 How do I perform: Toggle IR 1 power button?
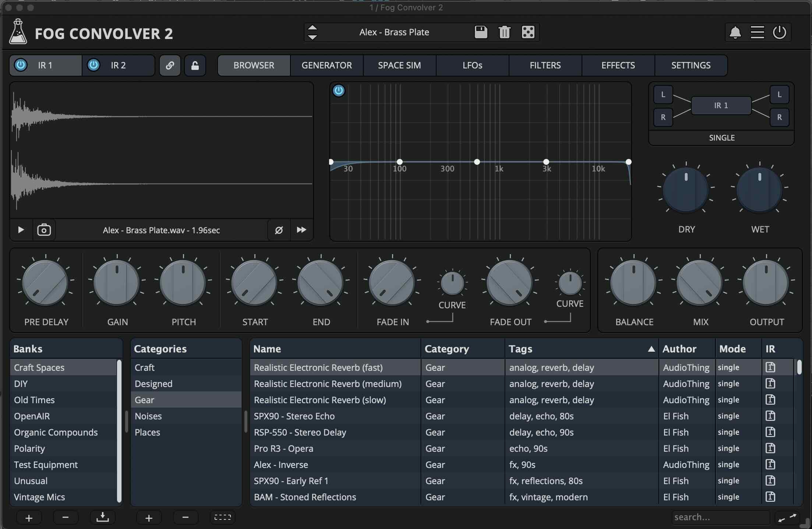click(21, 65)
